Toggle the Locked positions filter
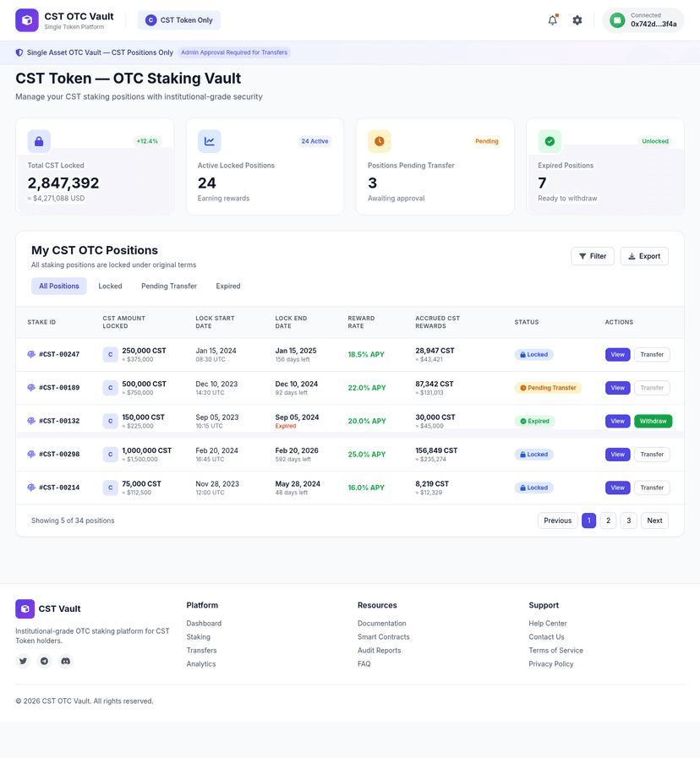 [111, 286]
